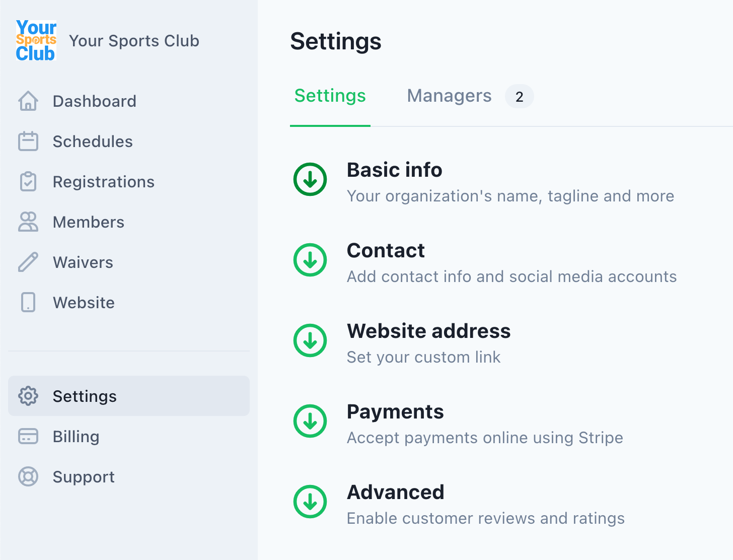Open Members via the people icon
The image size is (733, 560).
(29, 222)
